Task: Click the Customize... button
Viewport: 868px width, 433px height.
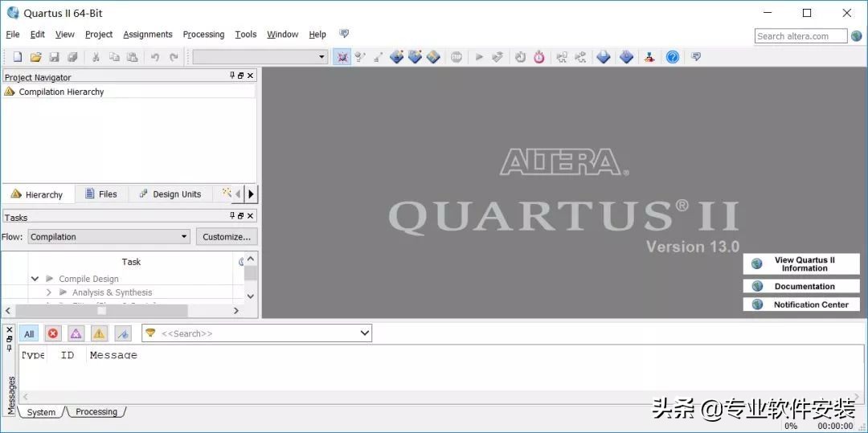Action: click(227, 237)
